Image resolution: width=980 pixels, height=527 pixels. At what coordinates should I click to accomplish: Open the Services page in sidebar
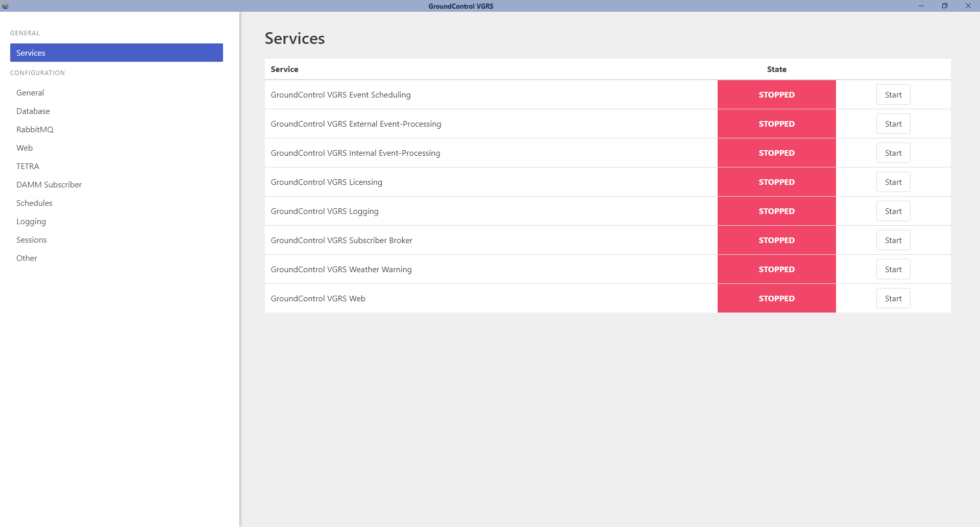[x=116, y=53]
